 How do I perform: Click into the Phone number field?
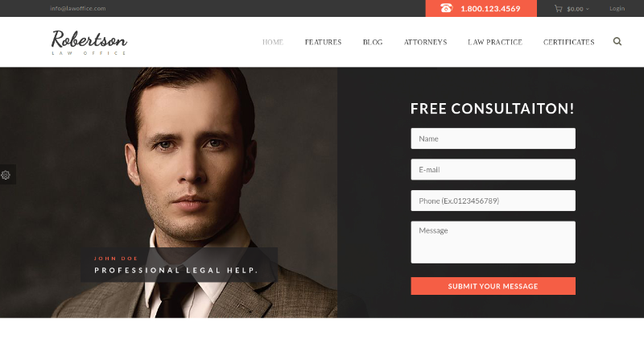pyautogui.click(x=493, y=201)
